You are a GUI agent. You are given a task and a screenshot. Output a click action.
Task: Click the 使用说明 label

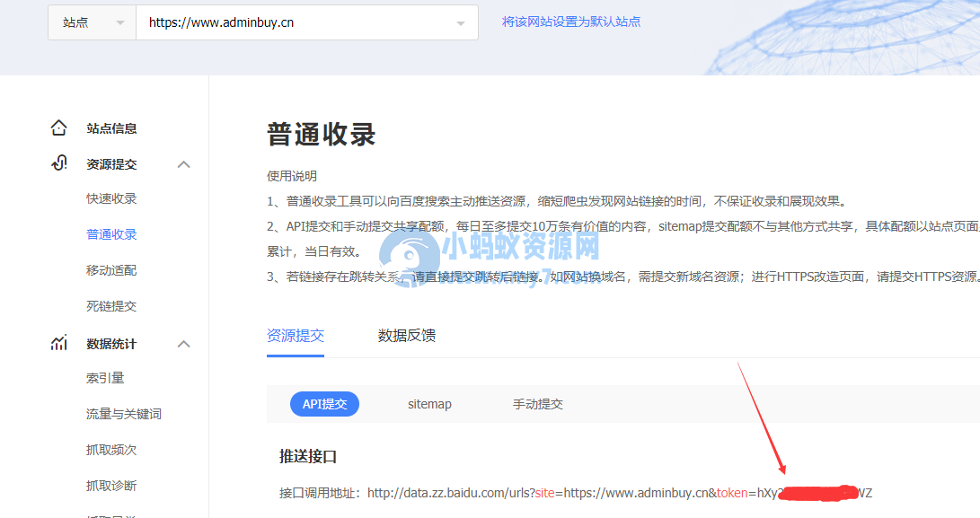292,176
